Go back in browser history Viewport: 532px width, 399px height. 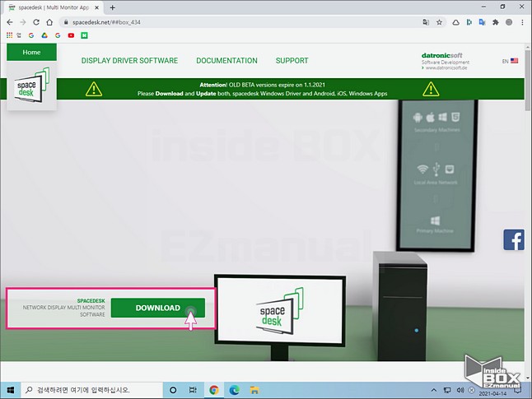[x=10, y=22]
